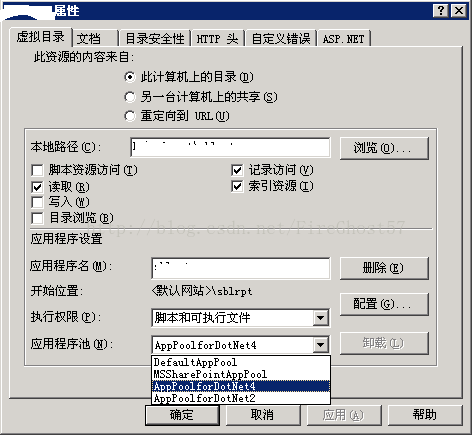The image size is (472, 435).
Task: Collapse the 应用程序池 dropdown arrow
Action: point(320,345)
